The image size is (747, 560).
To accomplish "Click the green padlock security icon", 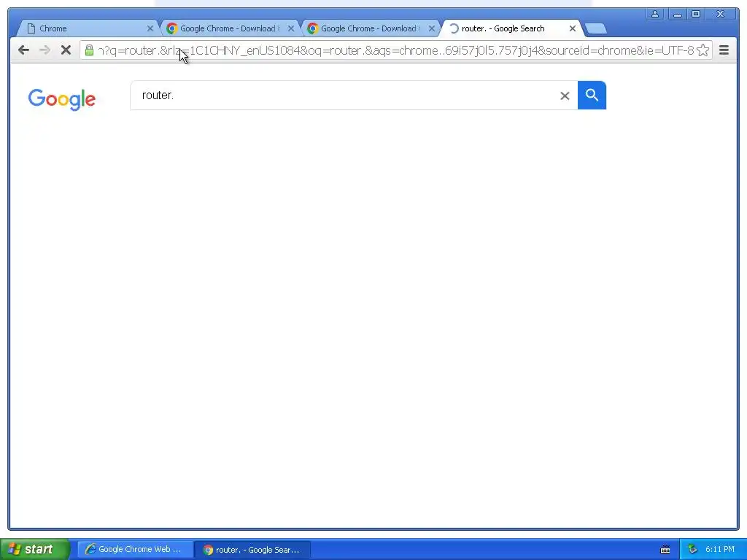I will pyautogui.click(x=89, y=50).
